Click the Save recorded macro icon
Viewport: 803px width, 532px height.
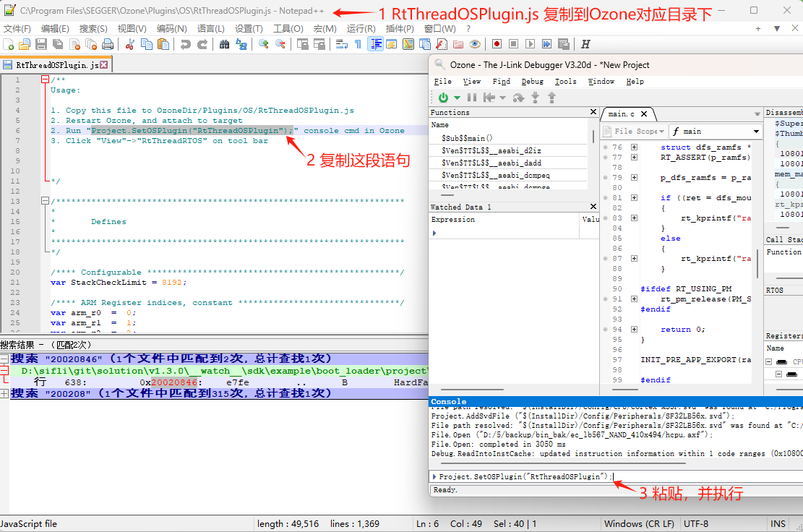click(563, 45)
